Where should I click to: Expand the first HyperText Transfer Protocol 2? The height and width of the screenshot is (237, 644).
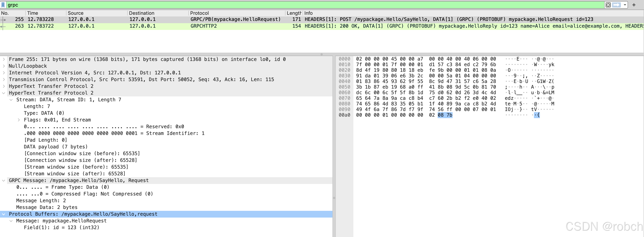tap(4, 86)
